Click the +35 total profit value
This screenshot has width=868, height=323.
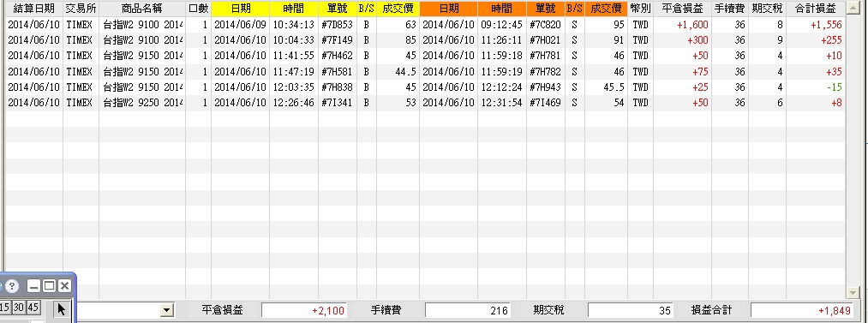834,72
